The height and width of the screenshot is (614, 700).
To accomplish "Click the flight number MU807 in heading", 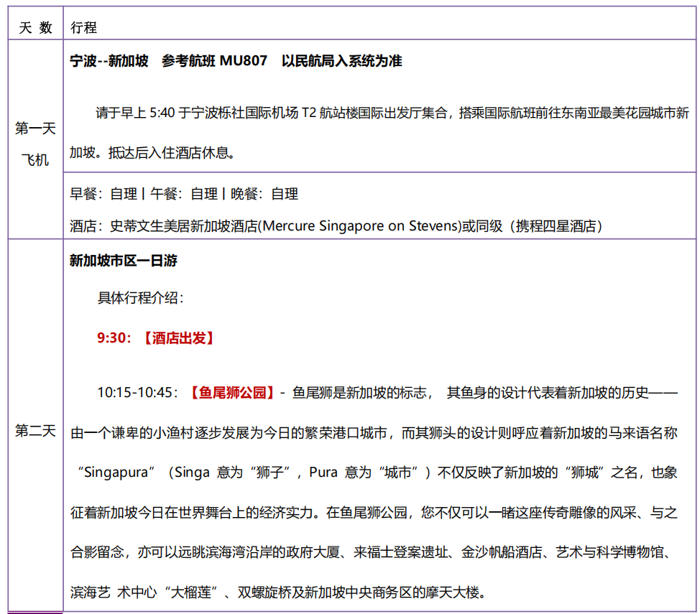I will (x=244, y=62).
